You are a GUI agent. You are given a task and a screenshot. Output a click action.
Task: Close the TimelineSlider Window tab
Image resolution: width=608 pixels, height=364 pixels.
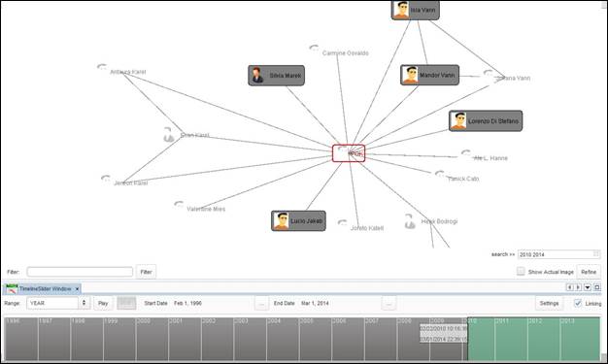(77, 289)
